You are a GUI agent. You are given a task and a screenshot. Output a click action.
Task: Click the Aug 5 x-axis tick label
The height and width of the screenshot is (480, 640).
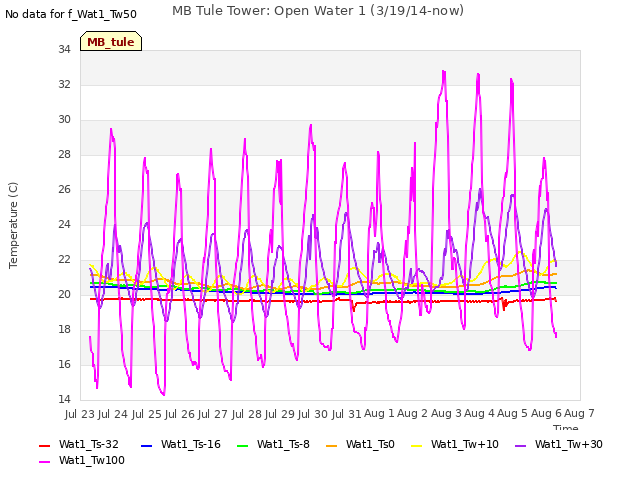click(513, 413)
